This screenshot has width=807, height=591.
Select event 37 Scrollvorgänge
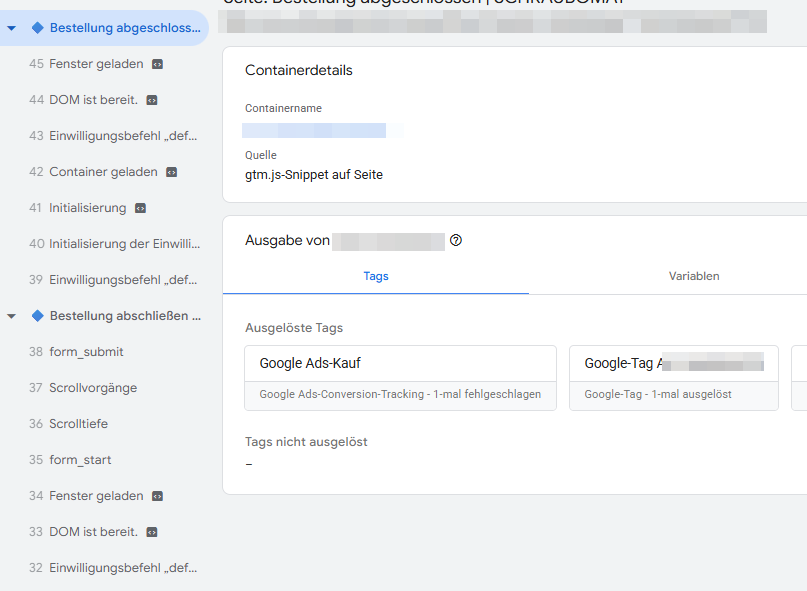point(93,388)
